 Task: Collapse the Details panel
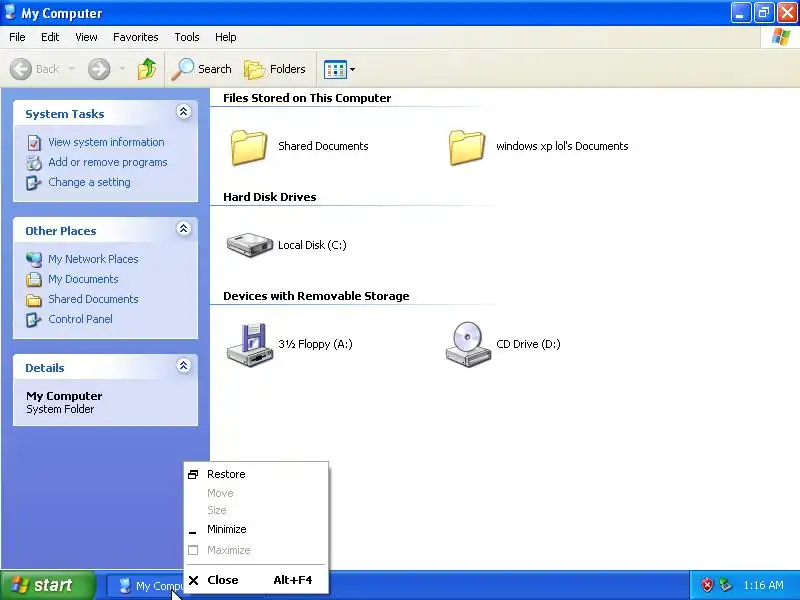[x=184, y=365]
